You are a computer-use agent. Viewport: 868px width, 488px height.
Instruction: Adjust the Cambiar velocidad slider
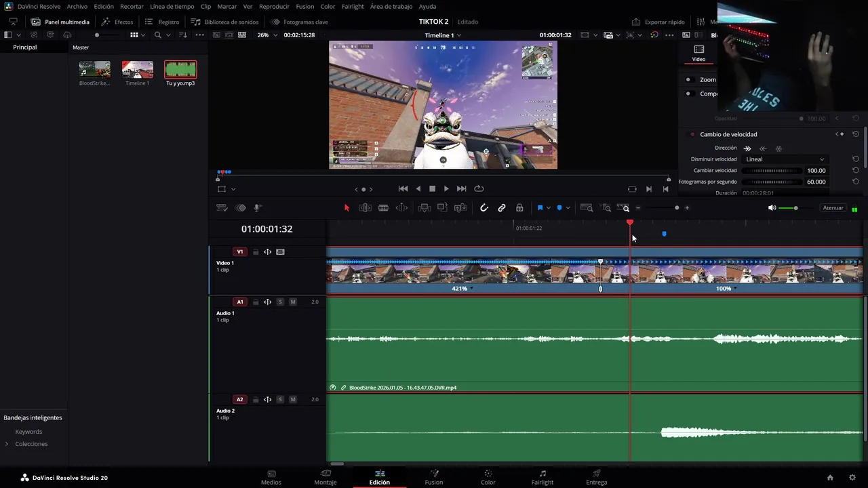pyautogui.click(x=772, y=171)
